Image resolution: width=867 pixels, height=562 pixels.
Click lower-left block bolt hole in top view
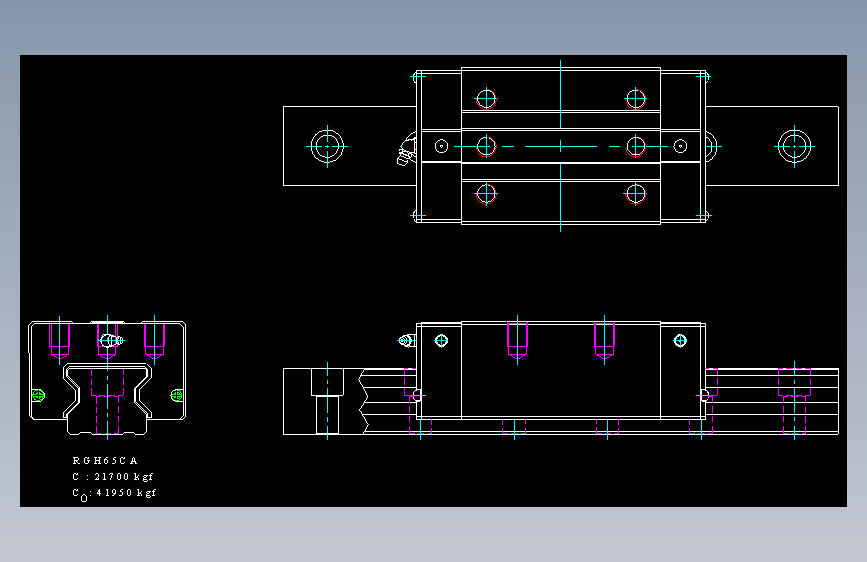(x=486, y=194)
